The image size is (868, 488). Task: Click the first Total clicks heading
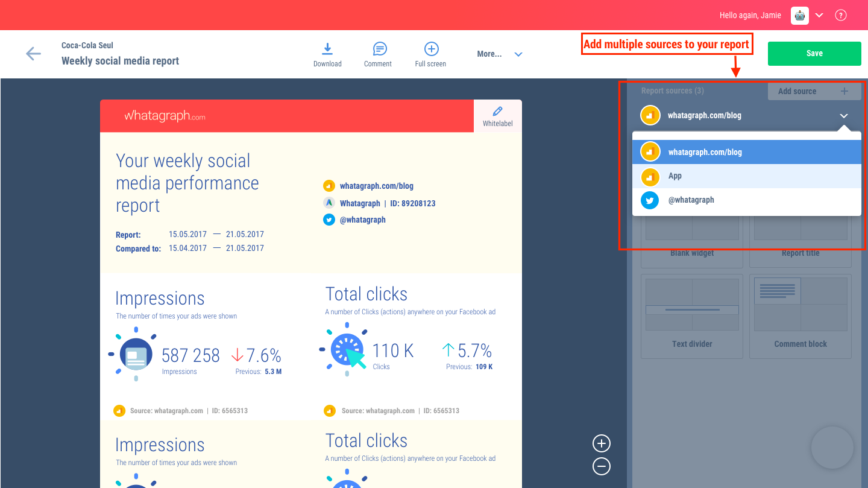[x=366, y=294]
